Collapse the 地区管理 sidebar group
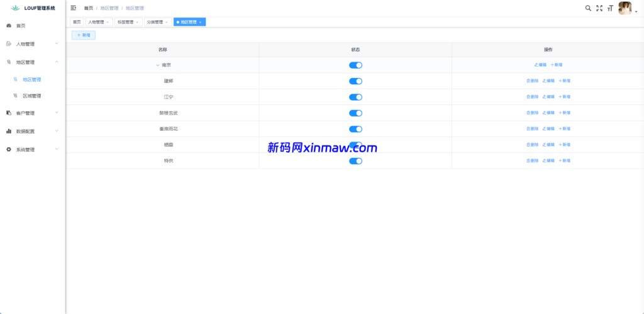644x314 pixels. tap(57, 62)
